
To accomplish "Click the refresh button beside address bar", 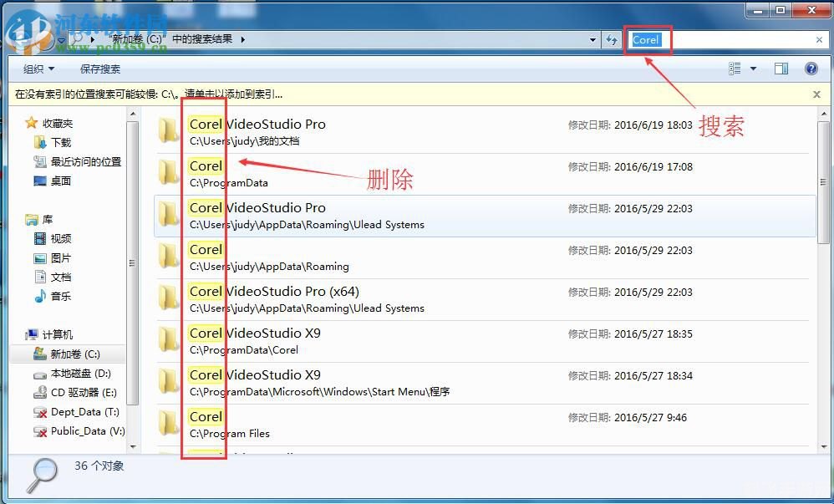I will (x=612, y=39).
